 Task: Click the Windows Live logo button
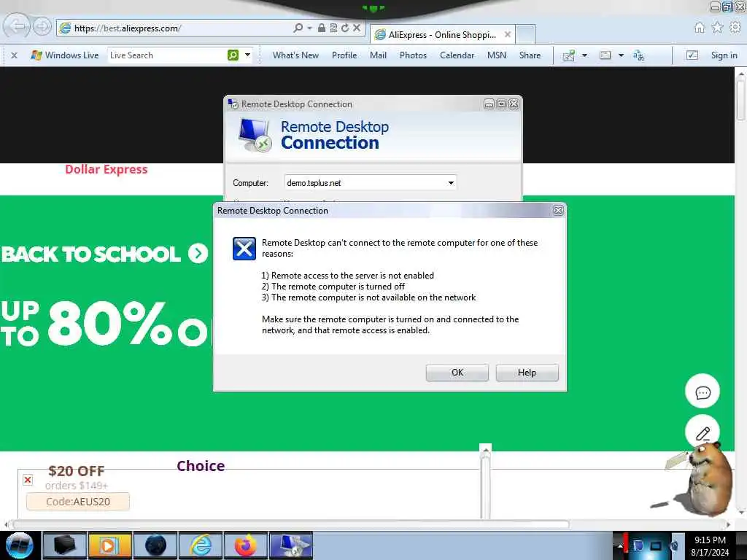pos(64,55)
